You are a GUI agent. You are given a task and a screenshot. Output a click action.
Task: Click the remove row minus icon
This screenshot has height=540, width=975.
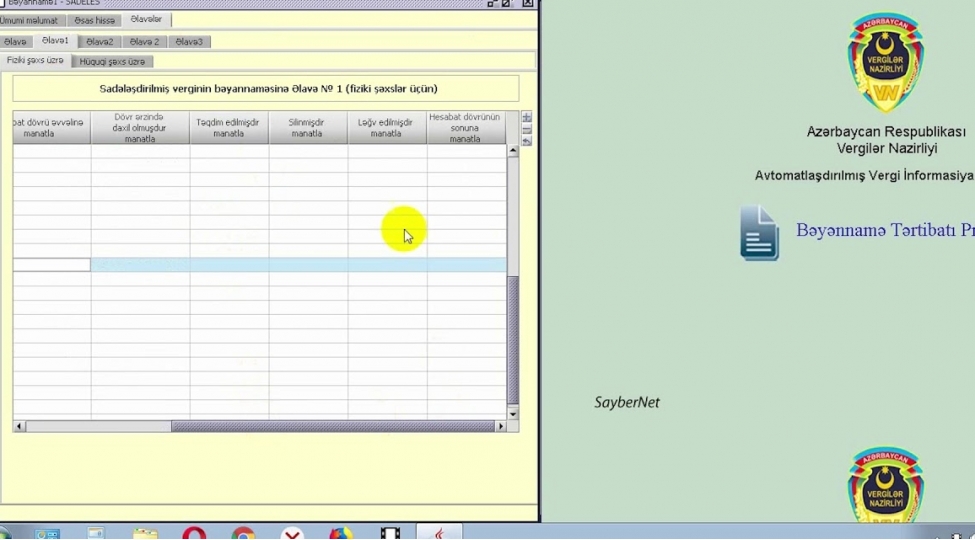point(527,129)
